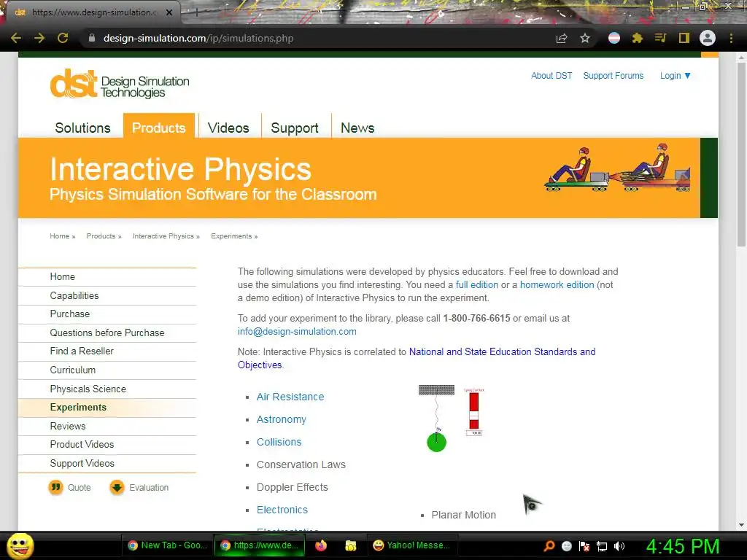Click the lock icon in address bar
The height and width of the screenshot is (560, 747).
[92, 38]
